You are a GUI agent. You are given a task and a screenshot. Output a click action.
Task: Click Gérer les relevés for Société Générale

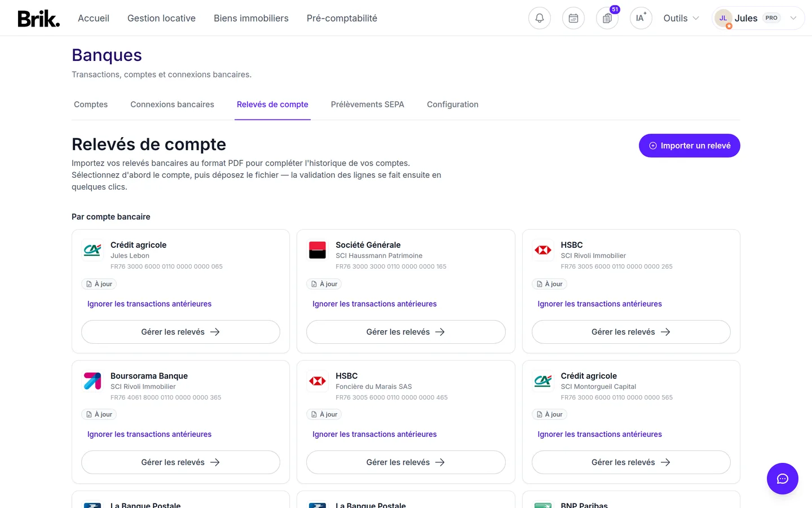point(406,332)
